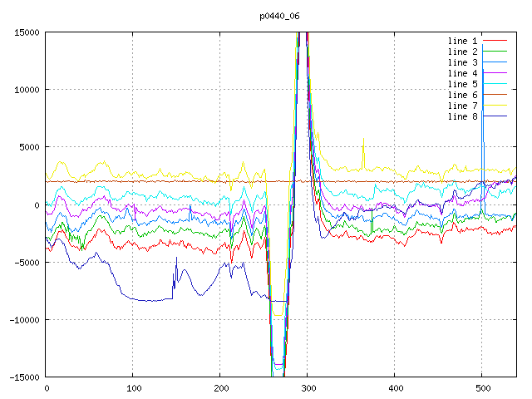
Task: Click the y-axis label 15000
Action: point(27,32)
